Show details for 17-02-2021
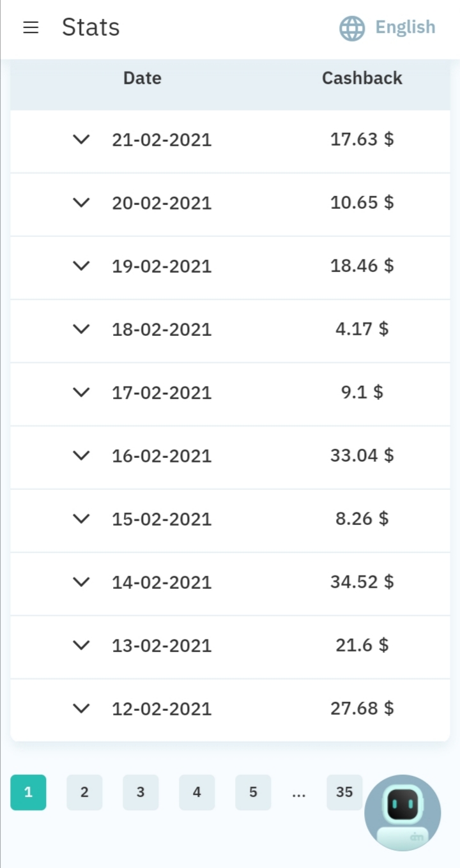This screenshot has height=868, width=460. [x=81, y=392]
